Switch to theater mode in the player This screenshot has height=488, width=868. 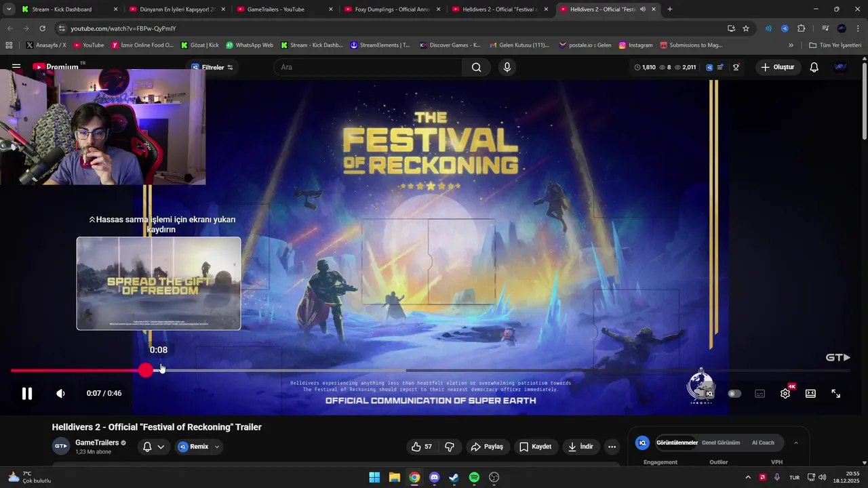(810, 394)
